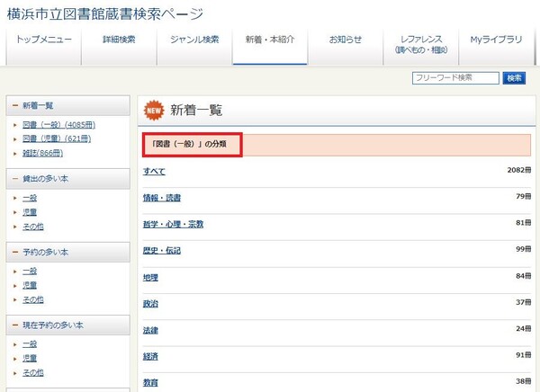Open the 歴史・伝記 category link
Image resolution: width=540 pixels, height=392 pixels.
(x=162, y=250)
